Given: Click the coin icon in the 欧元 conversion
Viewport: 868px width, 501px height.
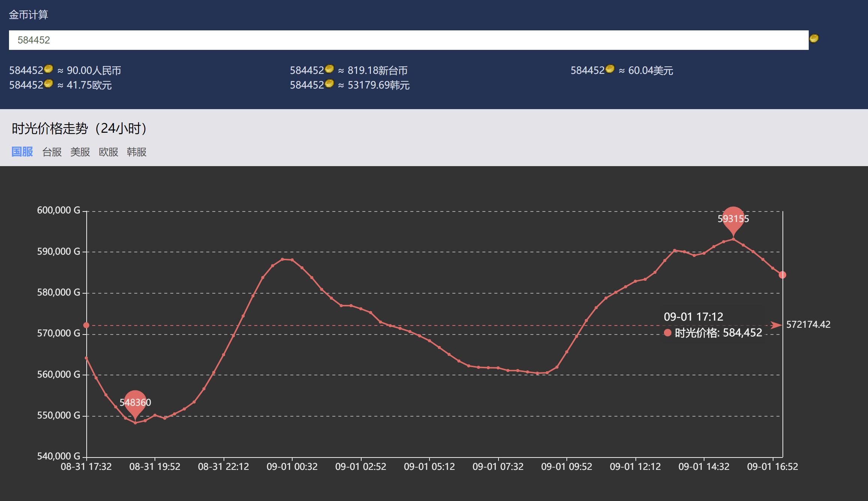Looking at the screenshot, I should pos(48,84).
